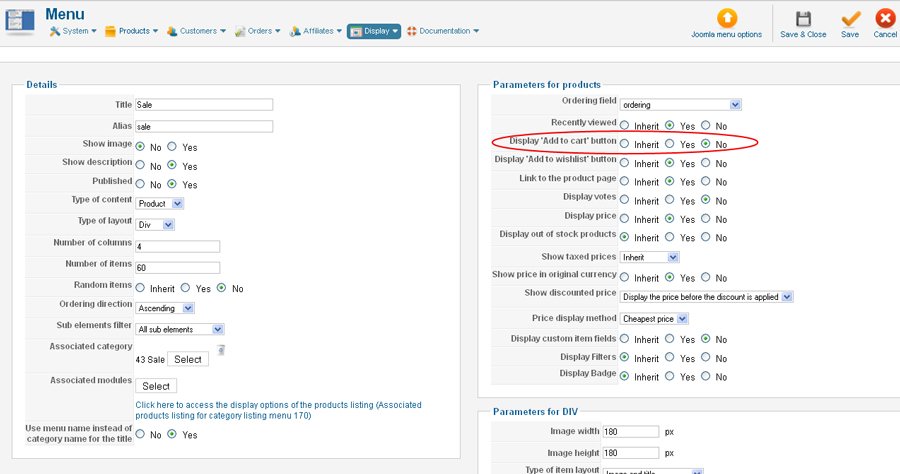The image size is (900, 474).
Task: Delete associated category with trash icon
Action: click(221, 349)
